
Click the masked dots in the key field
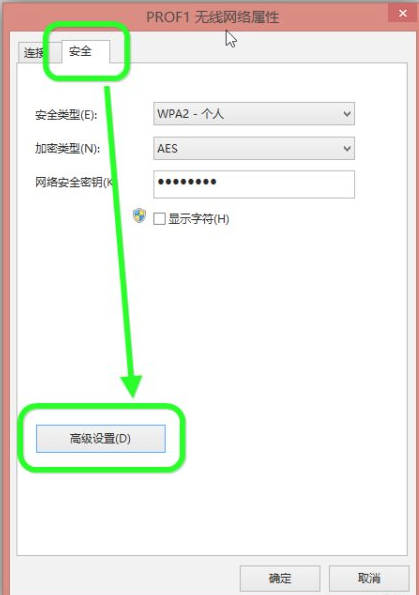coord(187,182)
